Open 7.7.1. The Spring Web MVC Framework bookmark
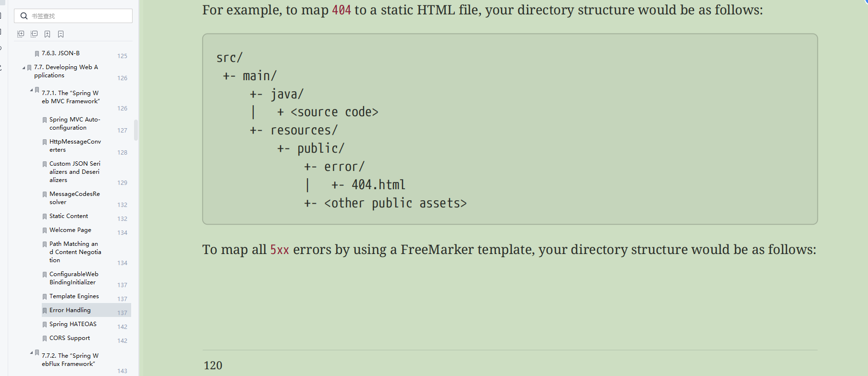The image size is (868, 376). 71,97
